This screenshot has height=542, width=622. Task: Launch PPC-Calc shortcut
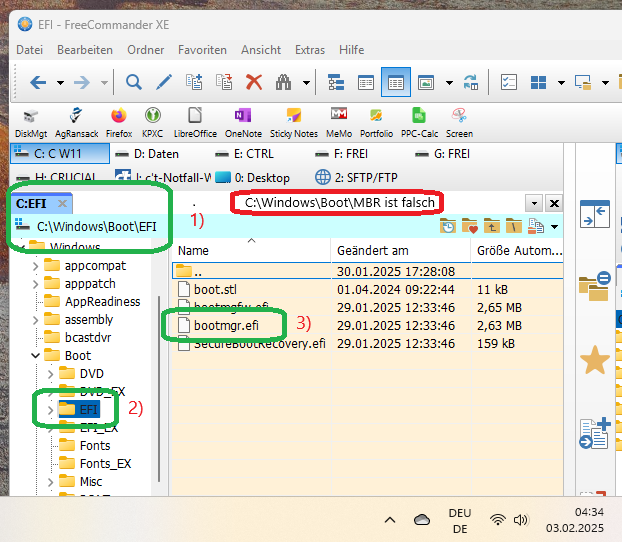coord(419,123)
